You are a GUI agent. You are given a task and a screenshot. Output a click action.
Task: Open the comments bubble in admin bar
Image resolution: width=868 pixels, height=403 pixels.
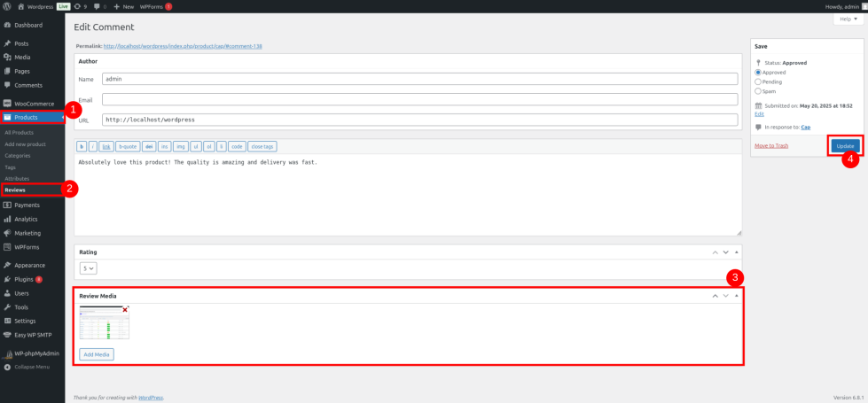[x=100, y=6]
